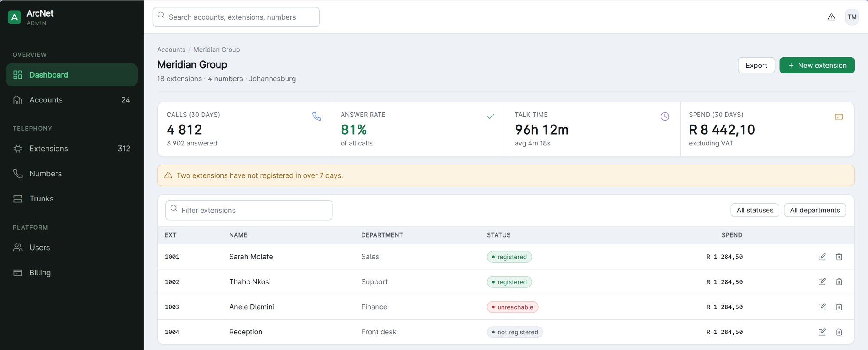Image resolution: width=868 pixels, height=350 pixels.
Task: Open the TM user avatar
Action: 852,17
